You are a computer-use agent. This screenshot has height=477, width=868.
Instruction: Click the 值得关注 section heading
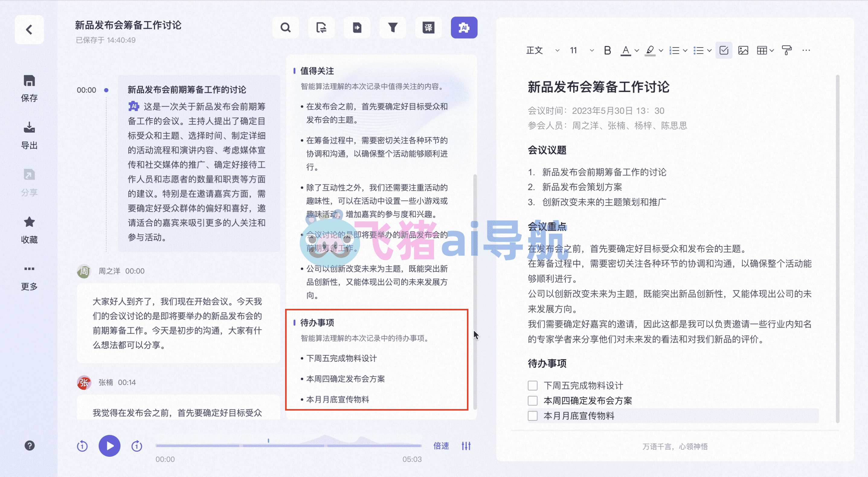coord(317,71)
